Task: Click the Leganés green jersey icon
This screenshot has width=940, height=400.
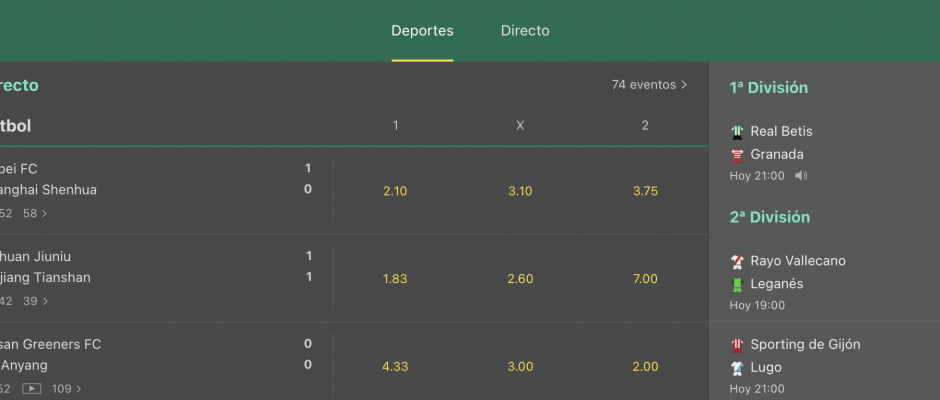Action: pos(737,284)
